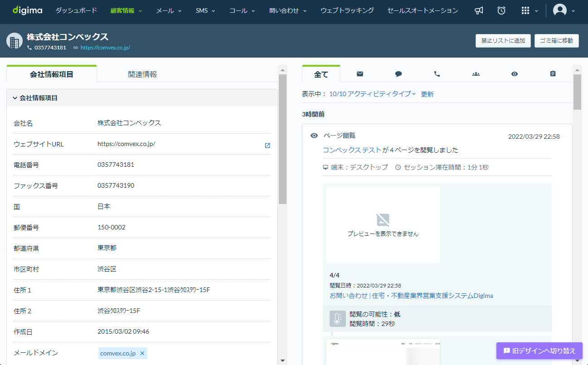Click 国 value 日本

(104, 206)
